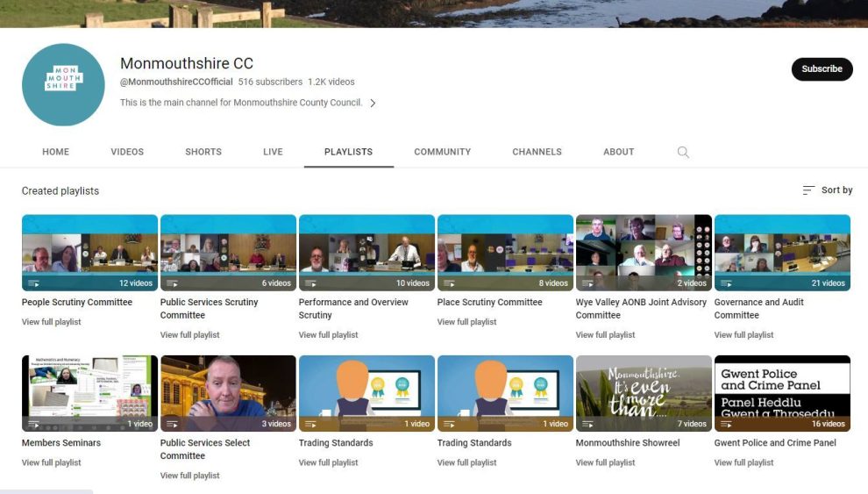View full playlist for People Scrutiny Committee
The width and height of the screenshot is (868, 494).
click(52, 322)
